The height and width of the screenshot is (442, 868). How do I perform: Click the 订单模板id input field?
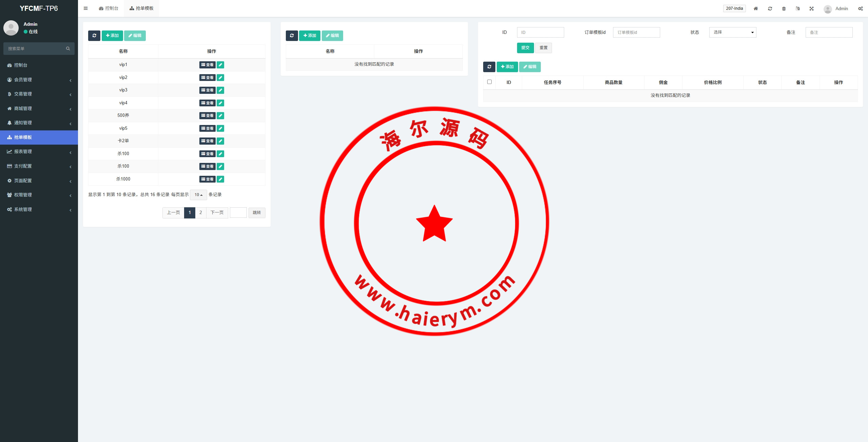click(636, 33)
